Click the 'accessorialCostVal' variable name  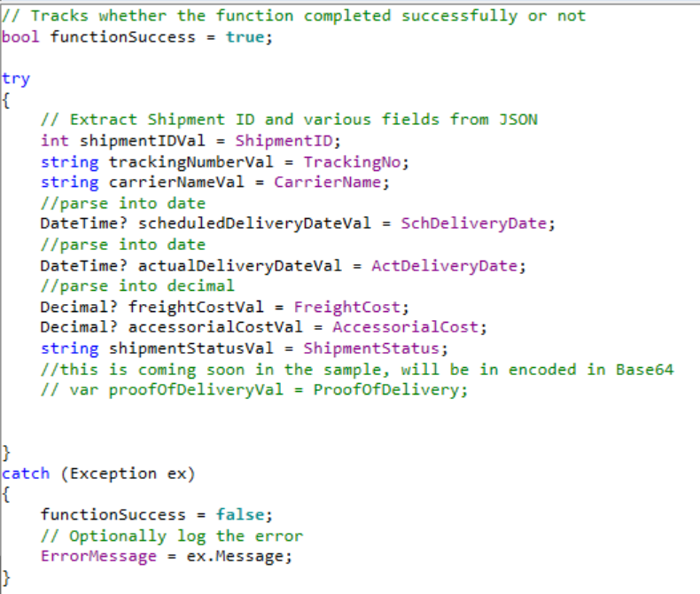tap(215, 327)
